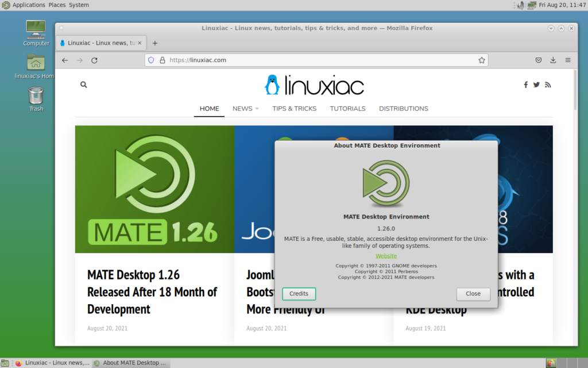The image size is (588, 368).
Task: Open the MATE Desktop 1.26 article headline
Action: coord(152,292)
